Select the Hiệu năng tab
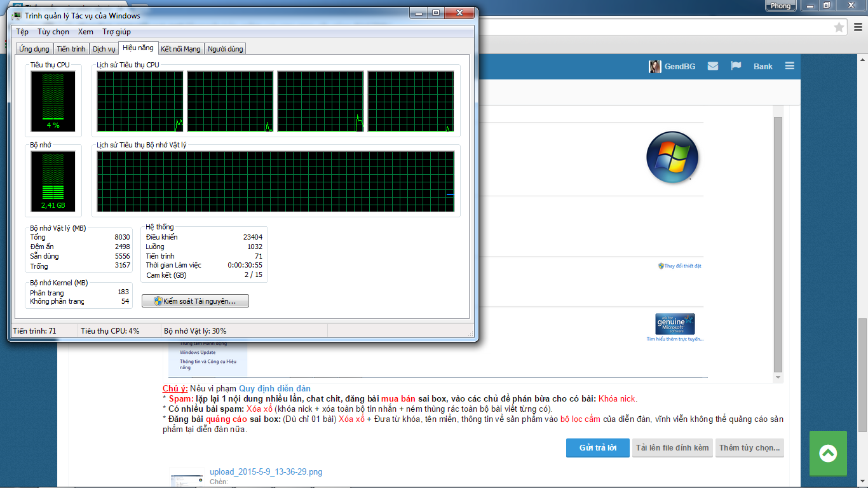868x488 pixels. click(x=138, y=48)
